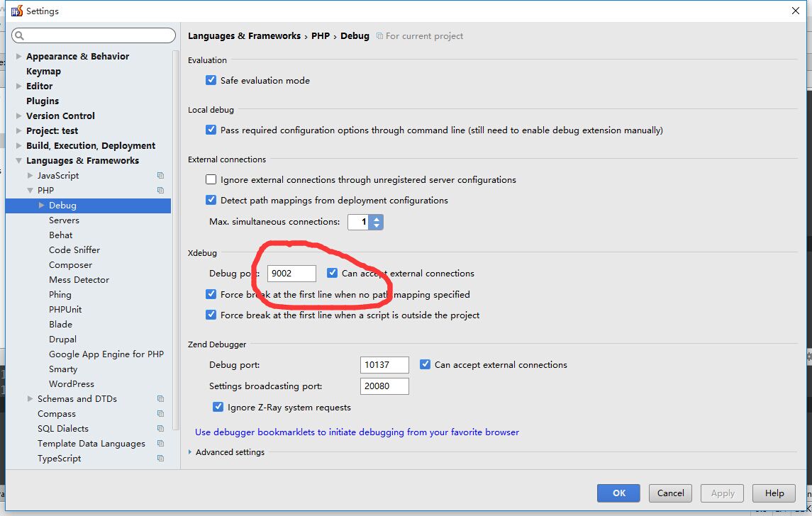
Task: Click the project-level icon next to Schemas and DTDs
Action: click(160, 399)
